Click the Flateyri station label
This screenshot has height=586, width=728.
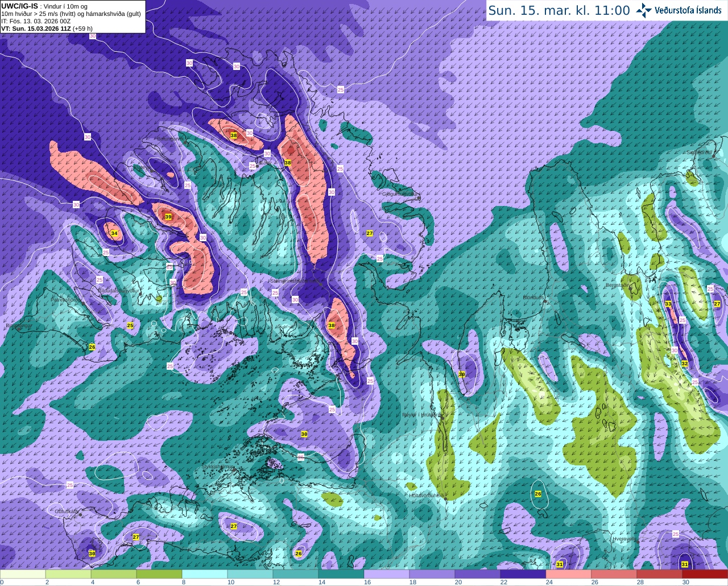click(x=143, y=168)
